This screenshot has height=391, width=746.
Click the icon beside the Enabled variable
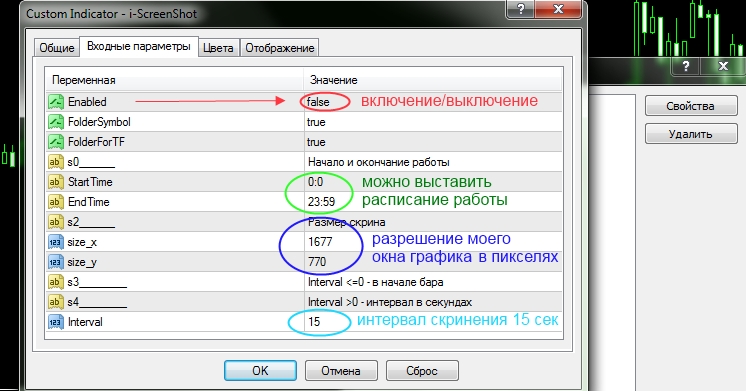[56, 102]
